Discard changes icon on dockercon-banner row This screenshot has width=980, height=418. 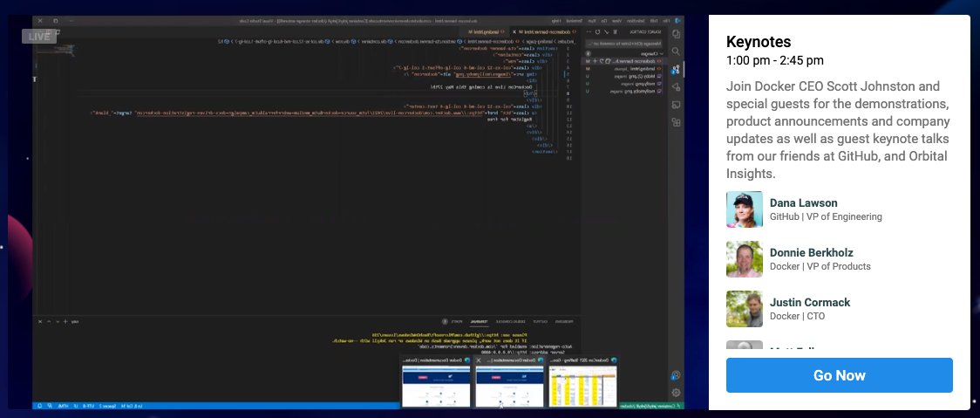602,61
